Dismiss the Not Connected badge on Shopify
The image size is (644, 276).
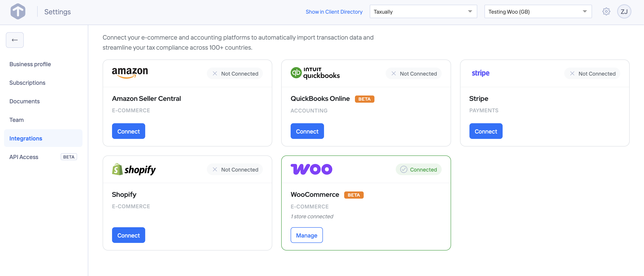[214, 169]
